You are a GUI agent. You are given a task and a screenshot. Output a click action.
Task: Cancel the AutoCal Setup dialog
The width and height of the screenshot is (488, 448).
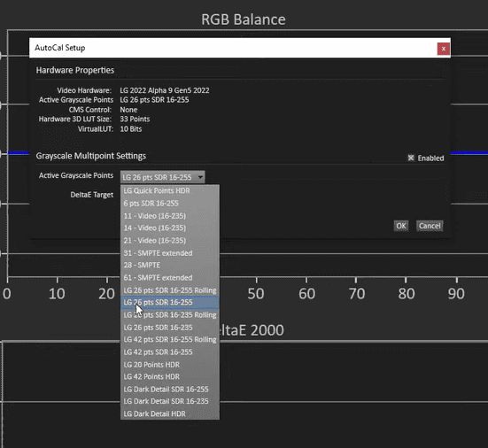point(430,226)
